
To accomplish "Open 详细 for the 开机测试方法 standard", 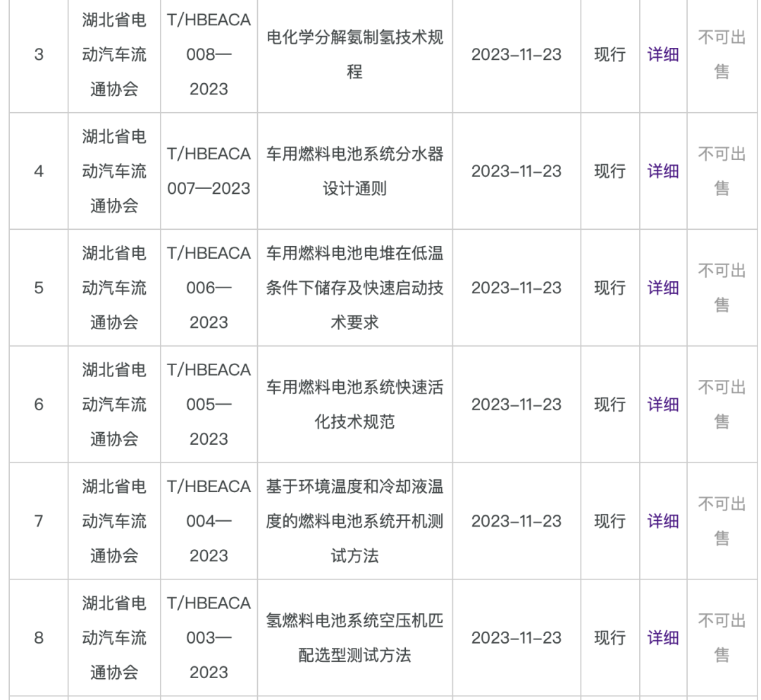I will [662, 522].
